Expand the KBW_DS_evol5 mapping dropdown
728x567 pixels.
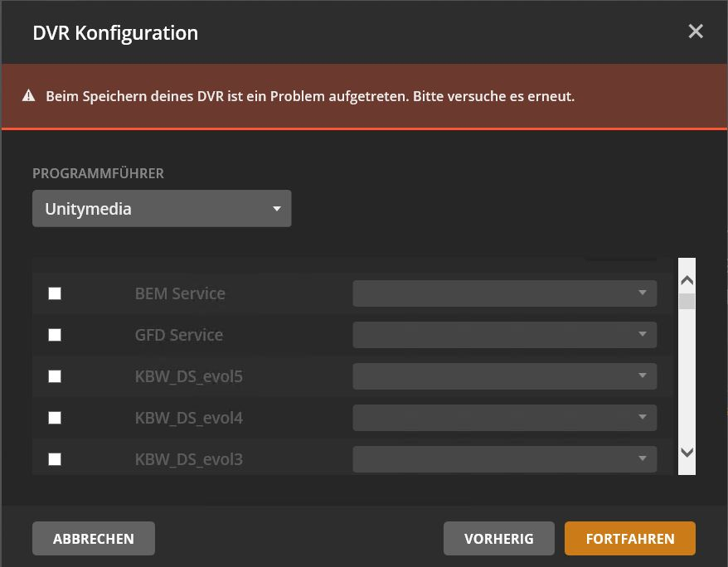tap(504, 376)
